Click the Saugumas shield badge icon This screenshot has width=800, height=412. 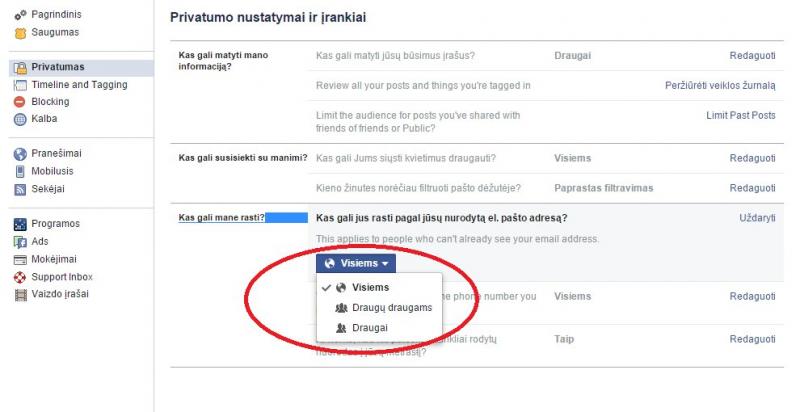click(x=20, y=33)
